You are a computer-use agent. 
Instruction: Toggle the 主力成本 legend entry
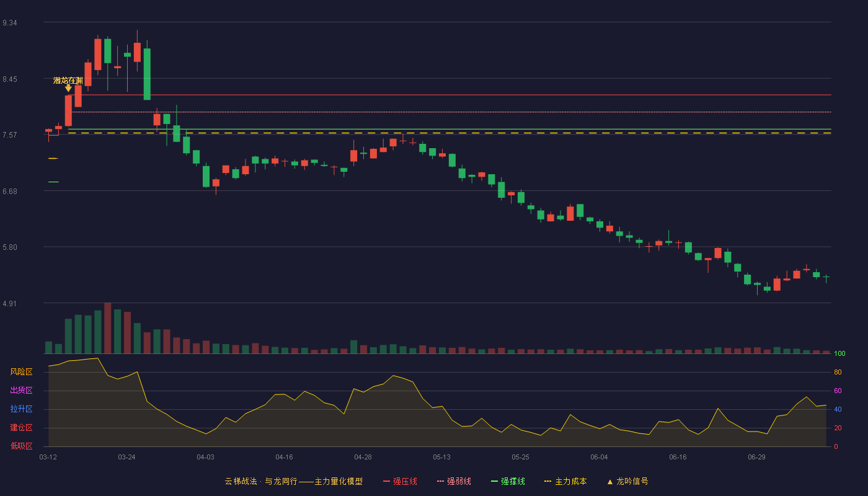coord(565,481)
